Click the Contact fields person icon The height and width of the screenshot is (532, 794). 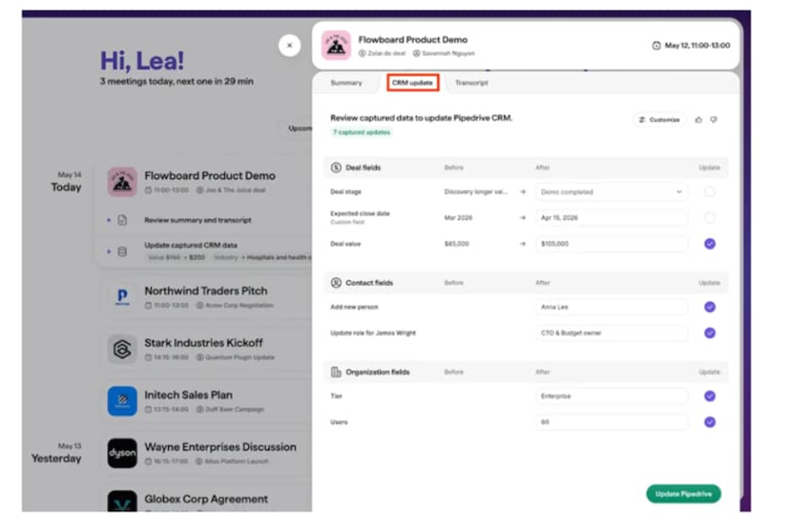[336, 283]
